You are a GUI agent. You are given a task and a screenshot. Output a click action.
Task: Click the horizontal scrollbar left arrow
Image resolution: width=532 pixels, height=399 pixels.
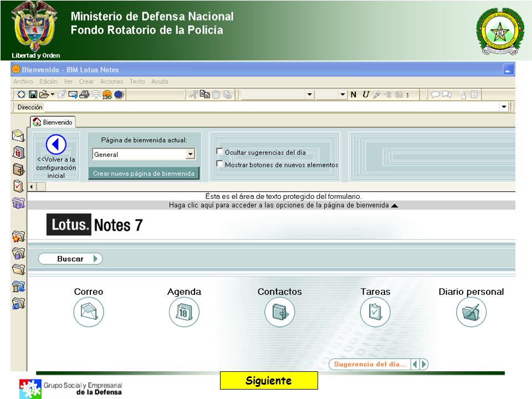click(x=32, y=187)
